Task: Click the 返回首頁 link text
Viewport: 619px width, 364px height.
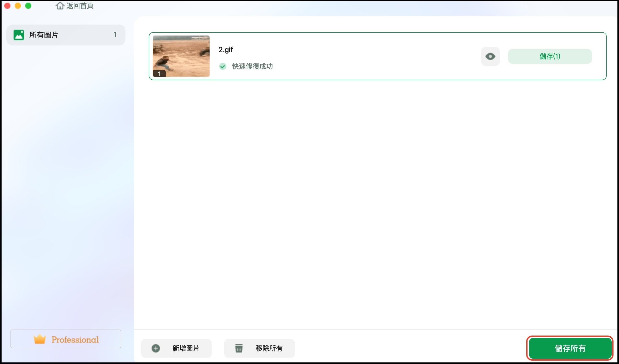Action: (80, 5)
